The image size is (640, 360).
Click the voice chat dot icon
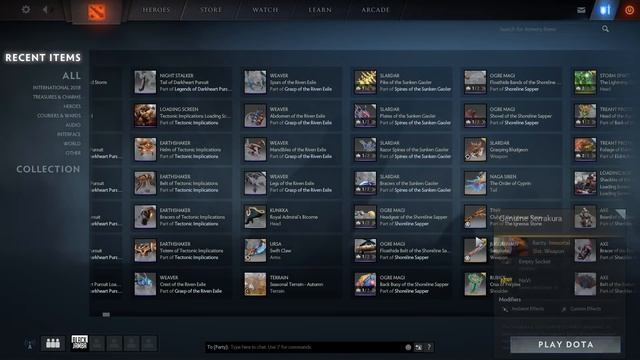point(408,347)
